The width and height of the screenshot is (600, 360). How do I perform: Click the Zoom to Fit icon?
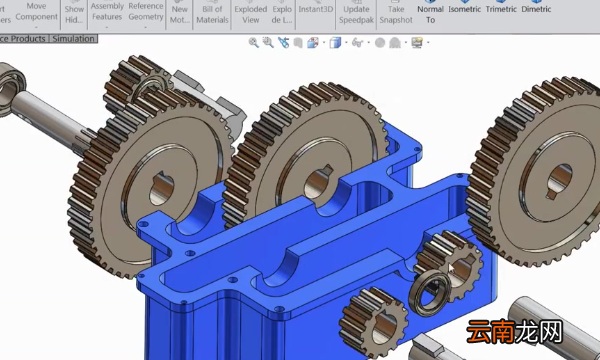(x=253, y=42)
